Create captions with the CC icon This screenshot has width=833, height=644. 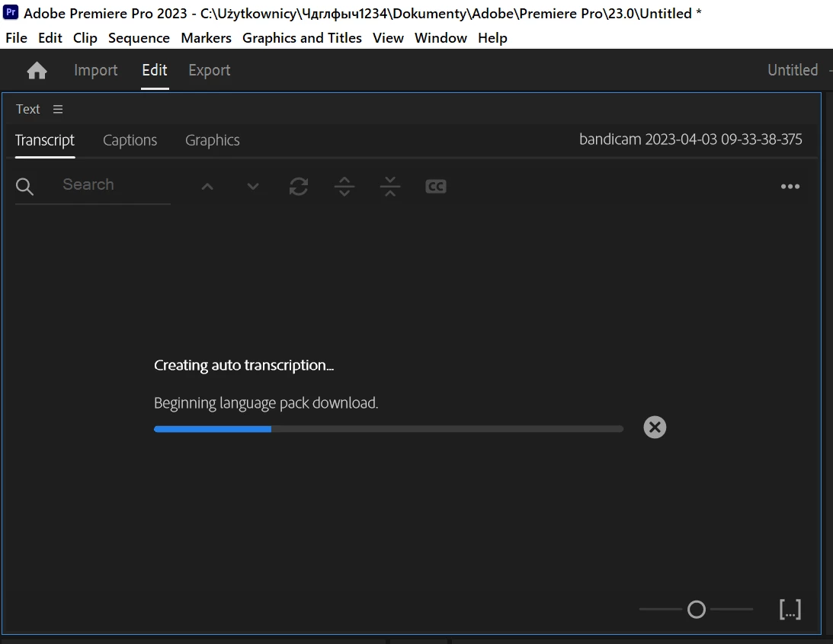click(x=436, y=187)
